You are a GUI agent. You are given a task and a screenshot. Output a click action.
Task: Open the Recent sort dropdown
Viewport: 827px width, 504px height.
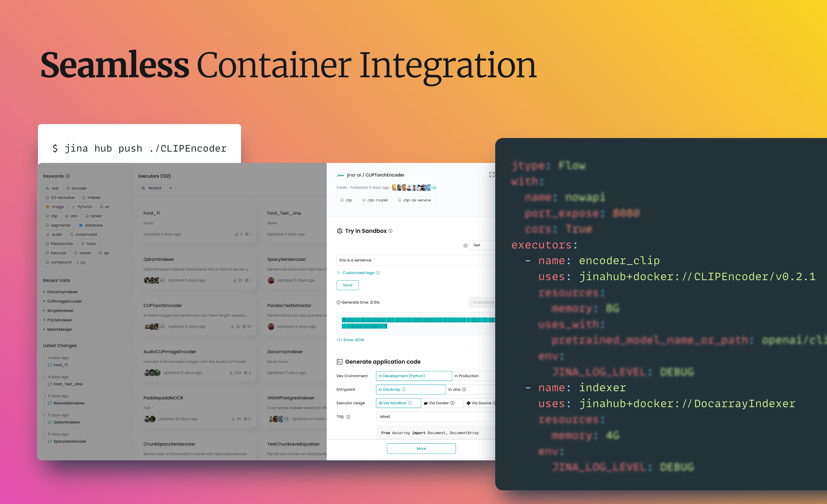point(157,188)
